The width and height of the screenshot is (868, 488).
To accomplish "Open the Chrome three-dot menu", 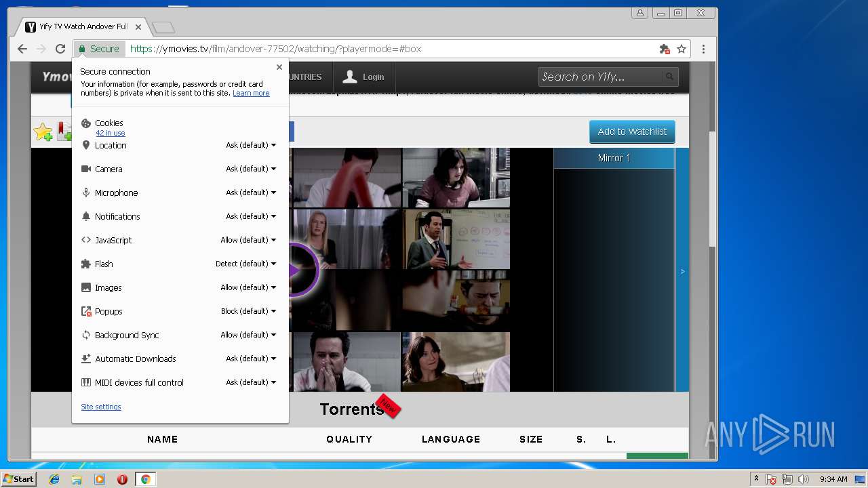I will (703, 49).
